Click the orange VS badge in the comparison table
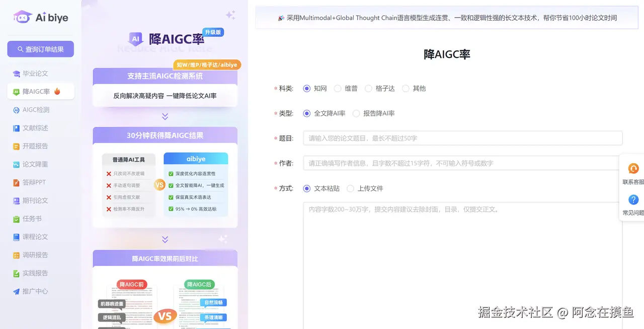This screenshot has width=644, height=329. tap(159, 185)
